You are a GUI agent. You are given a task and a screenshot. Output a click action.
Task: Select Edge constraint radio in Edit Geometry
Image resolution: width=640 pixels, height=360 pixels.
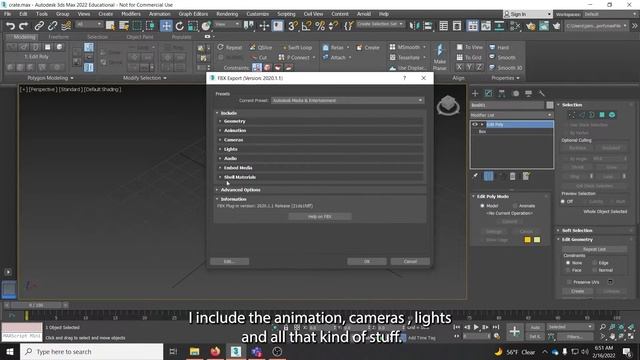[595, 263]
